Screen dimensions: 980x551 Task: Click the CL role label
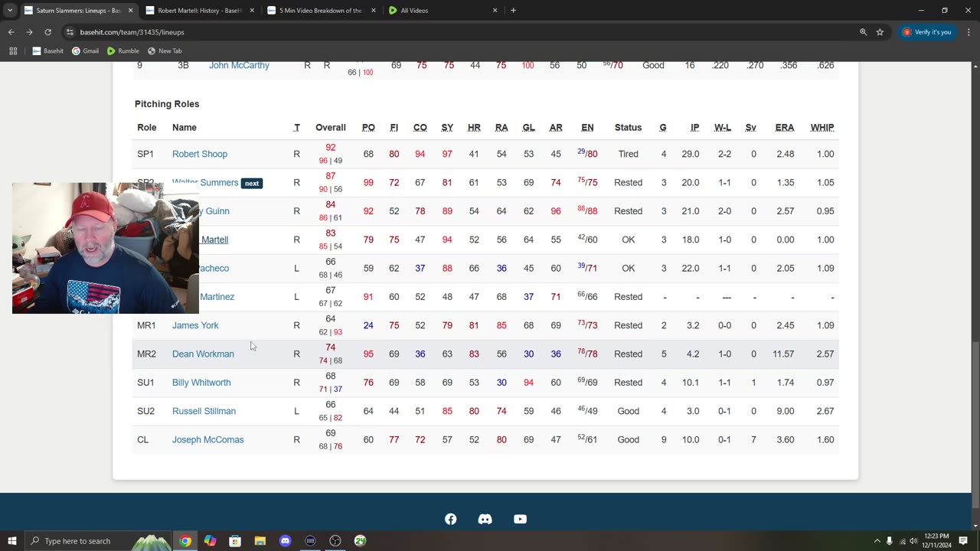coord(142,439)
